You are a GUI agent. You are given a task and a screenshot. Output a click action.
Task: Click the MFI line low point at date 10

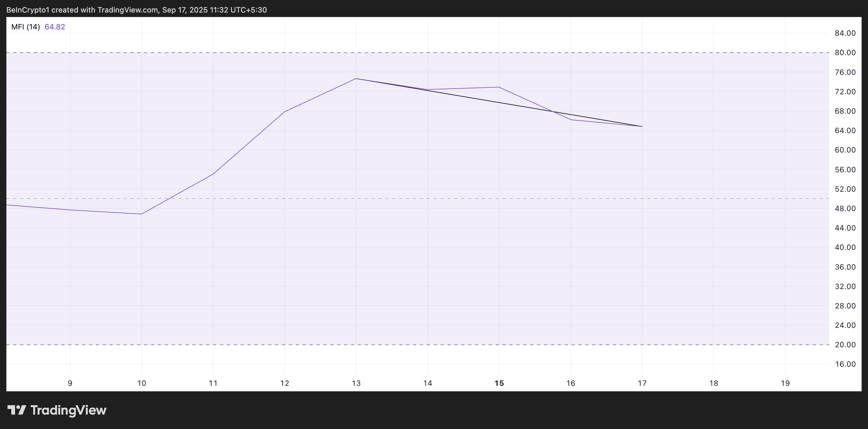coord(142,214)
